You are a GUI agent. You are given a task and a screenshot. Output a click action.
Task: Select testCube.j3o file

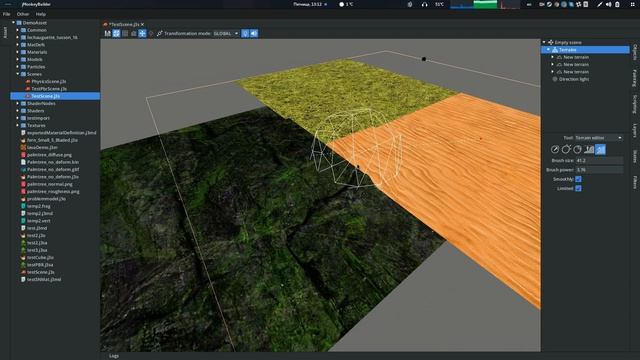[37, 258]
